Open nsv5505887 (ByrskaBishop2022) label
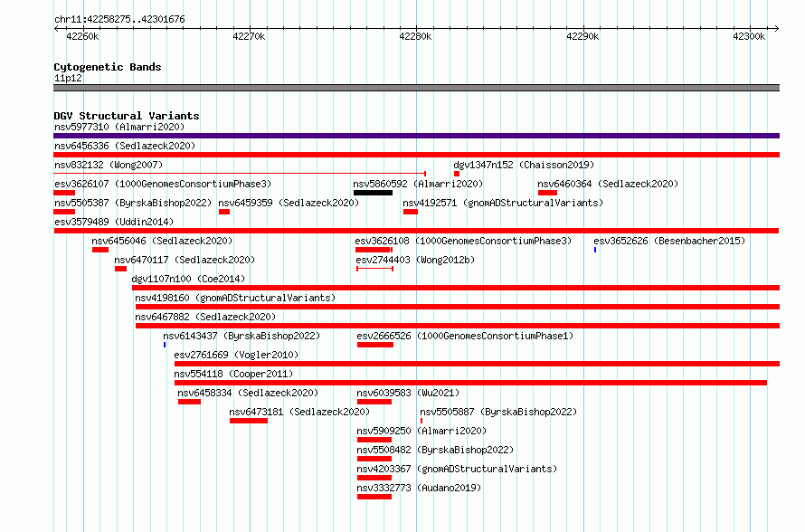The height and width of the screenshot is (532, 805). [x=498, y=412]
